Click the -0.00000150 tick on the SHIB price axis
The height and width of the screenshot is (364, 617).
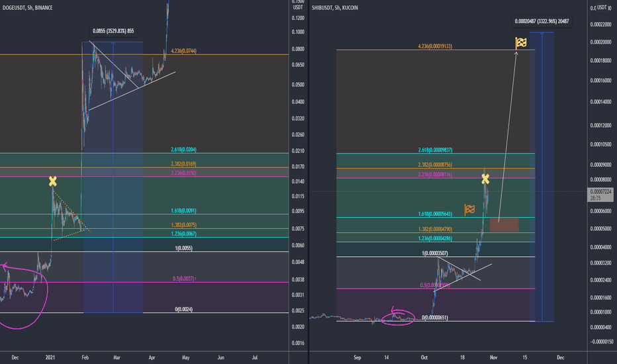[x=602, y=341]
